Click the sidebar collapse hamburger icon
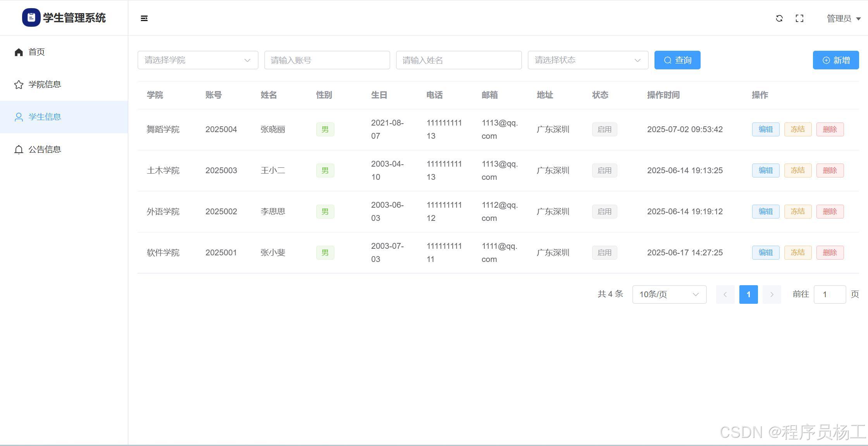The image size is (868, 446). point(144,18)
